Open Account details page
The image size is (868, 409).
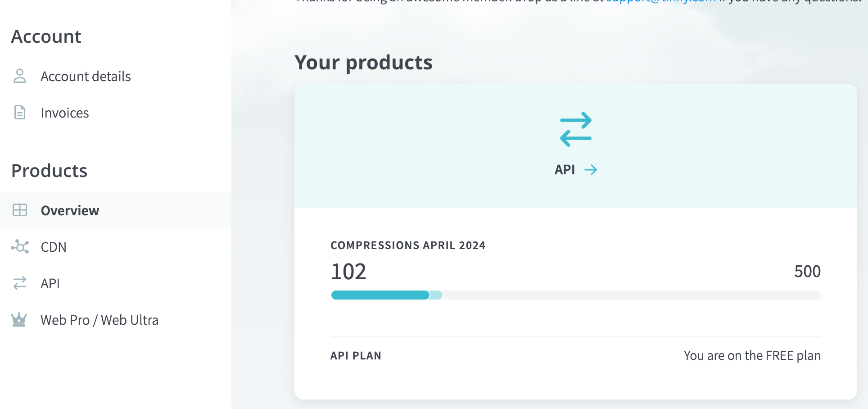click(x=86, y=77)
